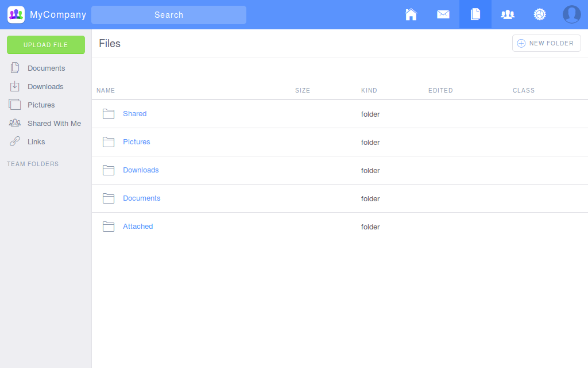Create a folder with NEW FOLDER label
Viewport: 588px width, 368px height.
(551, 43)
